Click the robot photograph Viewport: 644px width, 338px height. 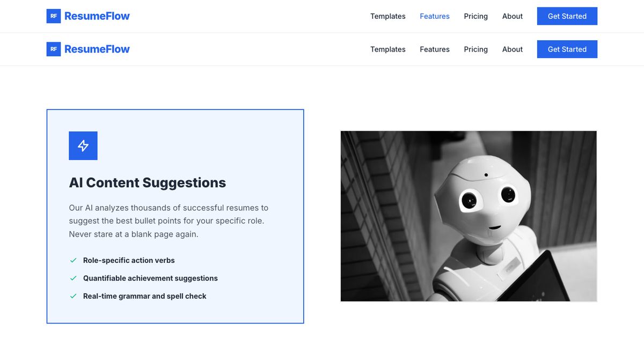click(x=469, y=216)
